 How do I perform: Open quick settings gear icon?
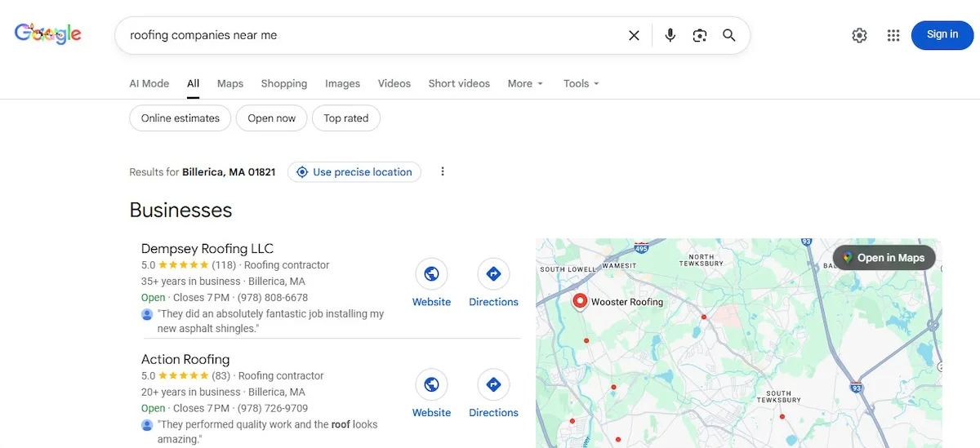point(859,35)
